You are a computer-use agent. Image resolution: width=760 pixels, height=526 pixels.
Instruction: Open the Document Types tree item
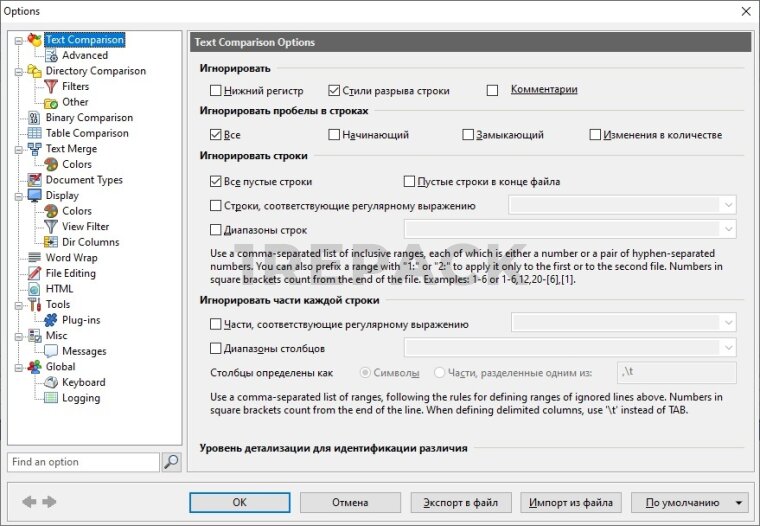pos(84,180)
